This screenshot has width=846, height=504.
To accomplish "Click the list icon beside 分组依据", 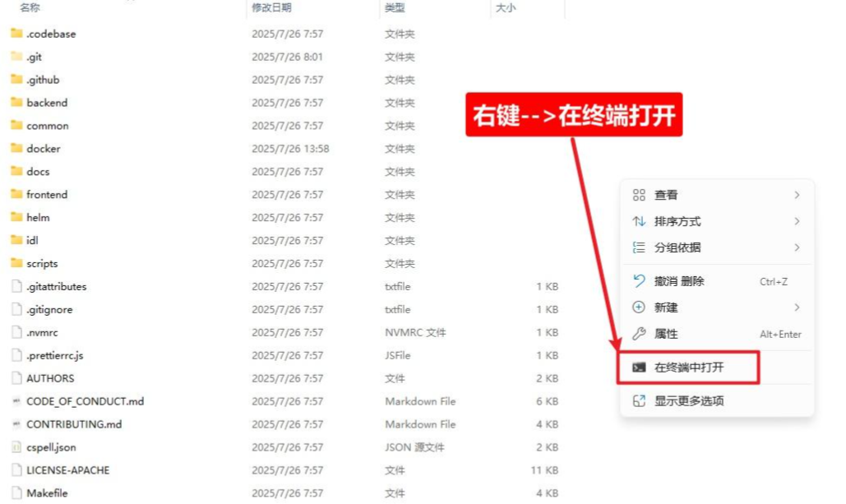I will coord(639,247).
